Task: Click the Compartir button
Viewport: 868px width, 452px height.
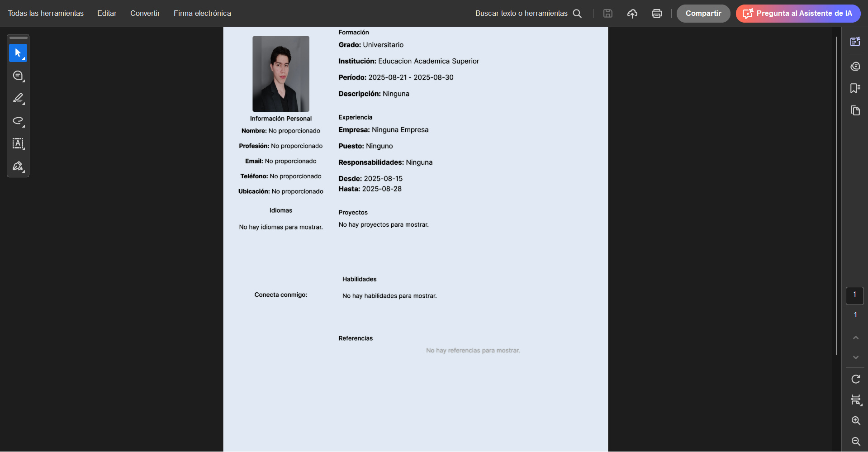Action: tap(703, 14)
